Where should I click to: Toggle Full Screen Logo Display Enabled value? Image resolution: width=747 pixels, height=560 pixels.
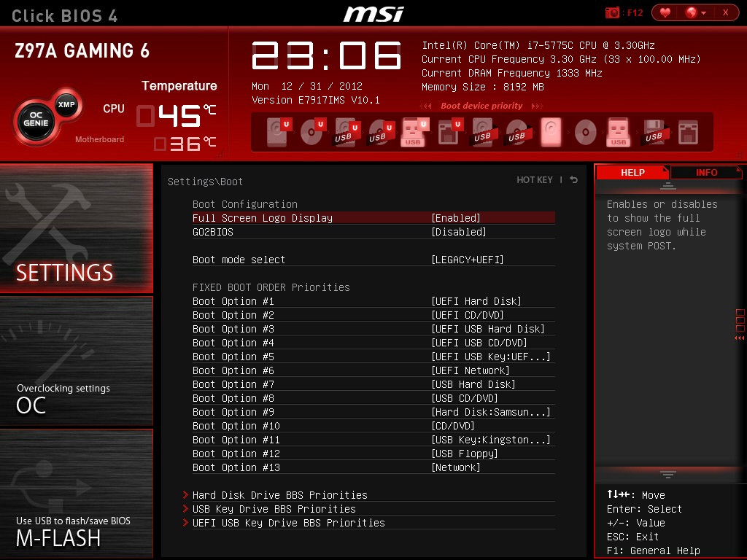coord(456,218)
